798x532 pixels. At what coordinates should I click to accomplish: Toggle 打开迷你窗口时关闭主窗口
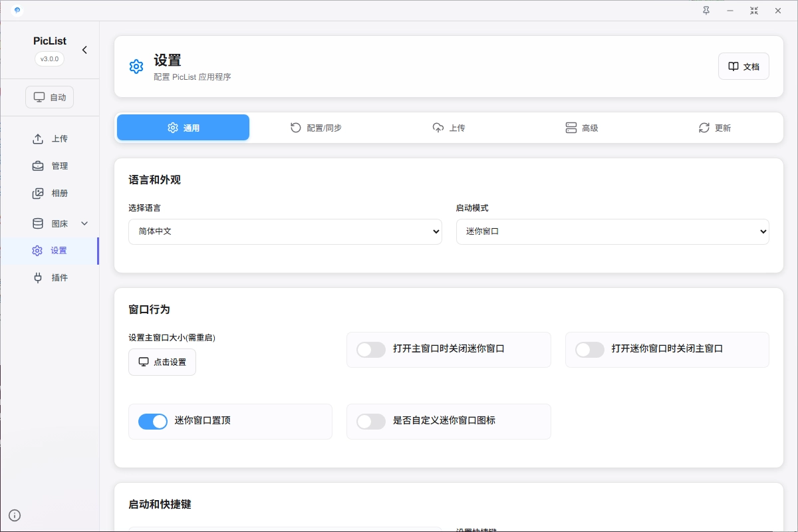tap(590, 350)
